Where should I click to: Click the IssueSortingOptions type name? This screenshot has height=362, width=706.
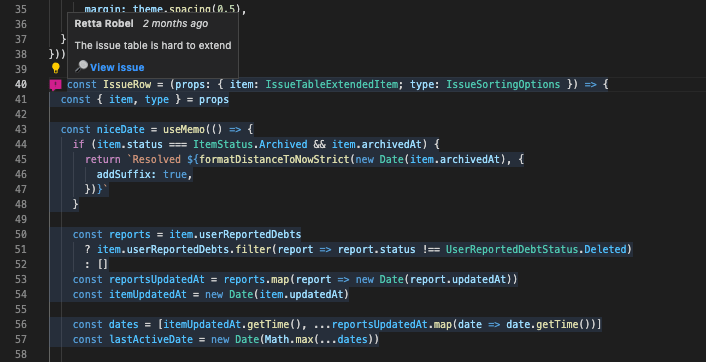coord(503,84)
